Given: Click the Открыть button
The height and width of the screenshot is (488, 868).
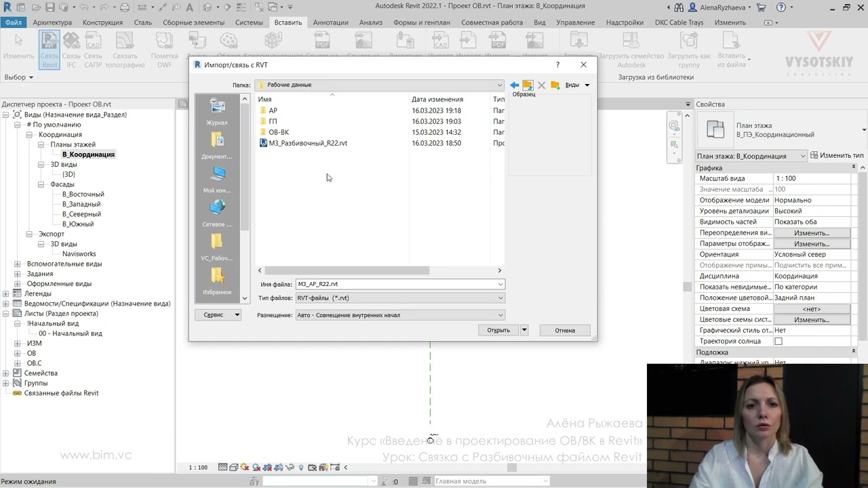Looking at the screenshot, I should 498,330.
